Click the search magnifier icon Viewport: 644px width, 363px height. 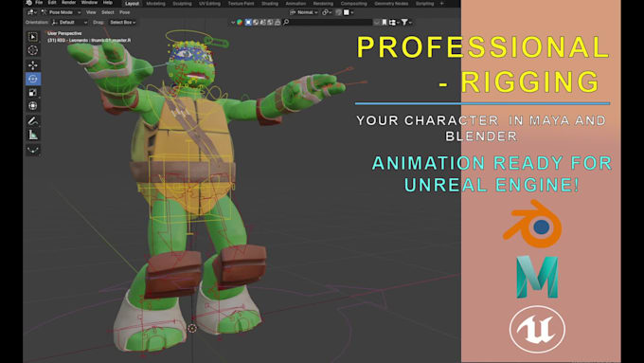[286, 22]
